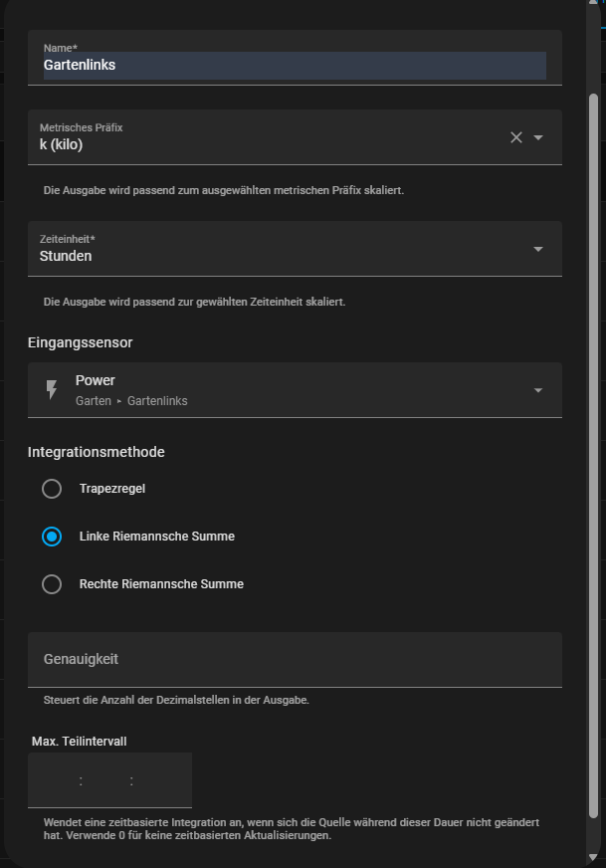
Task: Click the minutes box of Max. Teilintervall
Action: (105, 781)
